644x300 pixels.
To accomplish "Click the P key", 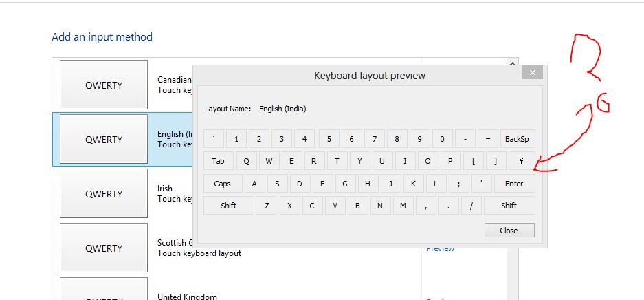I will 451,161.
